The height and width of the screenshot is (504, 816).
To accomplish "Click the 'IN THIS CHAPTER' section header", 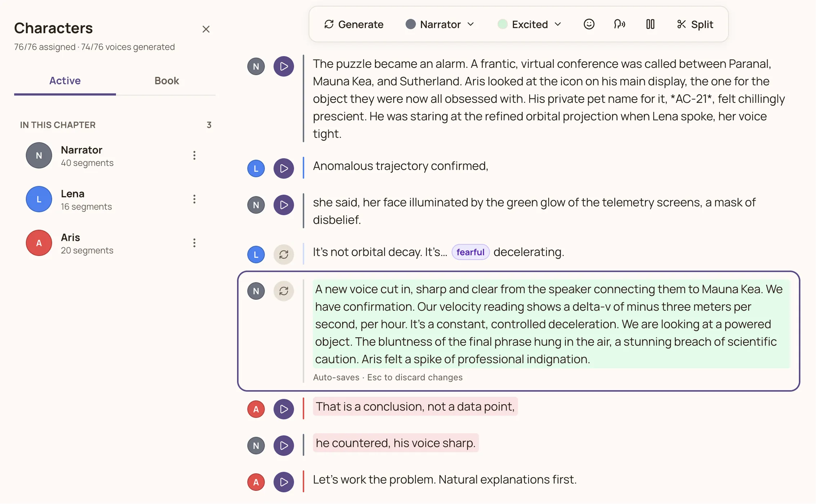I will [58, 125].
